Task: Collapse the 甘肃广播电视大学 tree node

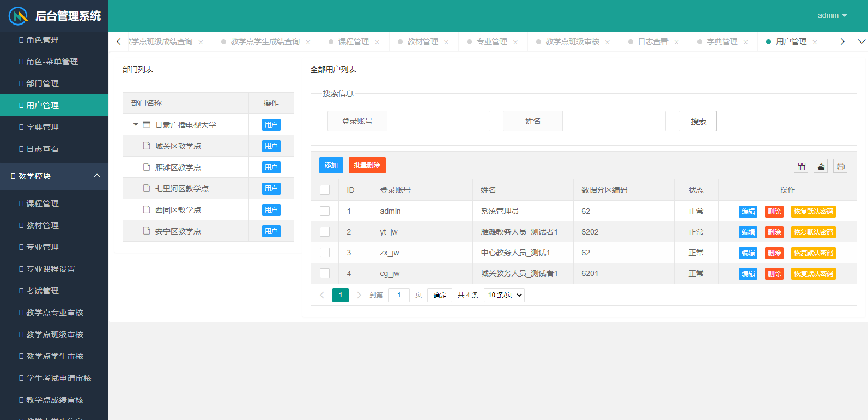Action: pyautogui.click(x=136, y=124)
